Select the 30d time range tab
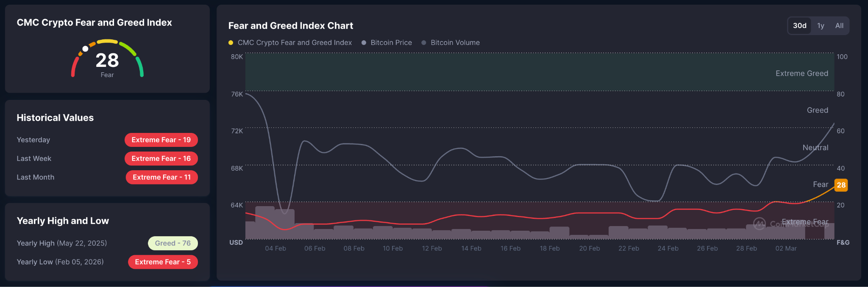The image size is (868, 287). (x=799, y=26)
